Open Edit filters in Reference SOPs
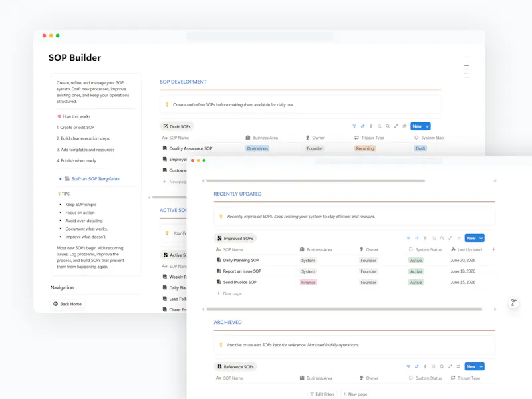Image resolution: width=532 pixels, height=399 pixels. click(x=322, y=394)
